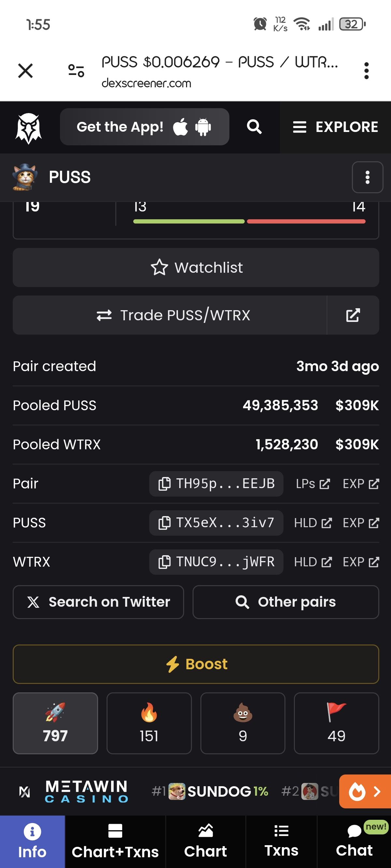Vote with the red flag reaction
This screenshot has height=868, width=391.
336,723
